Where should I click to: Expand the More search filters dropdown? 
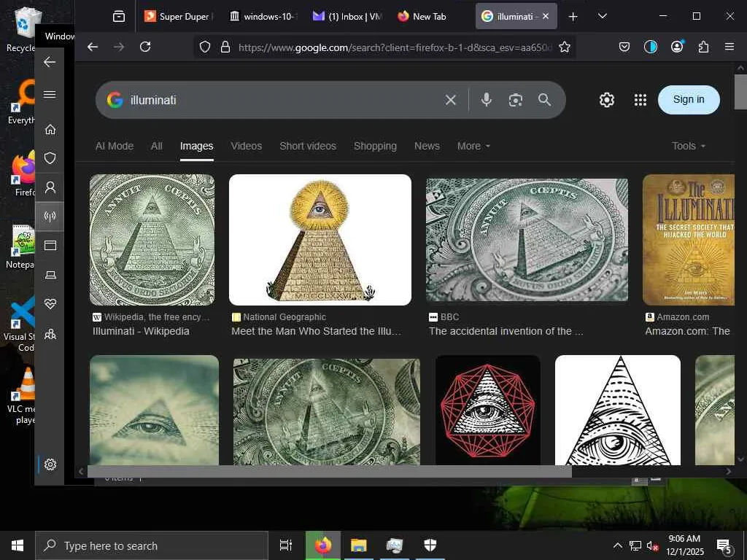click(473, 146)
